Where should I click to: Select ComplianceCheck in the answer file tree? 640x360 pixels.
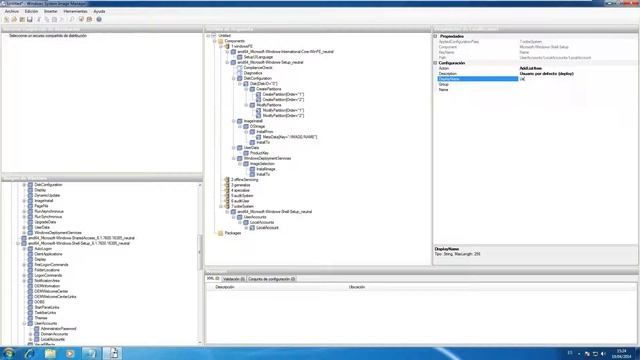[258, 68]
